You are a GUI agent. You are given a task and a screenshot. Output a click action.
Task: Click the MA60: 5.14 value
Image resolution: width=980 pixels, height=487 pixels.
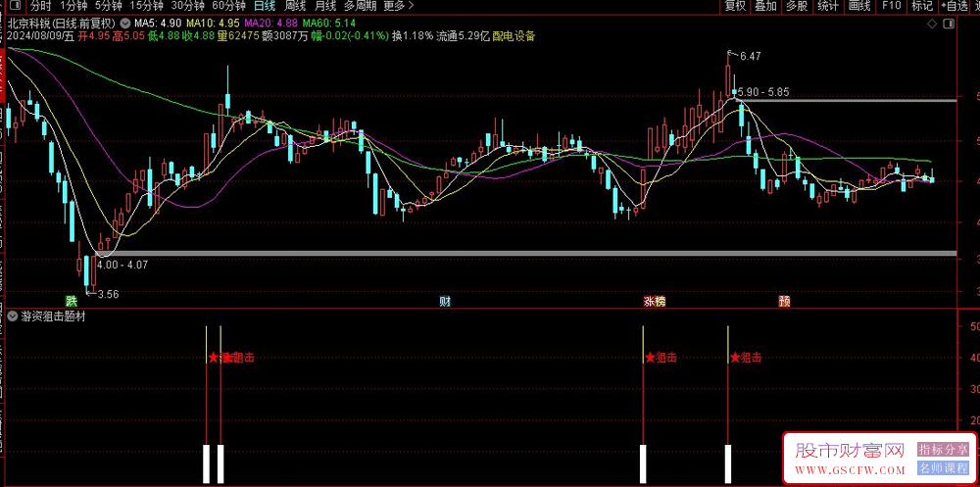click(x=328, y=24)
